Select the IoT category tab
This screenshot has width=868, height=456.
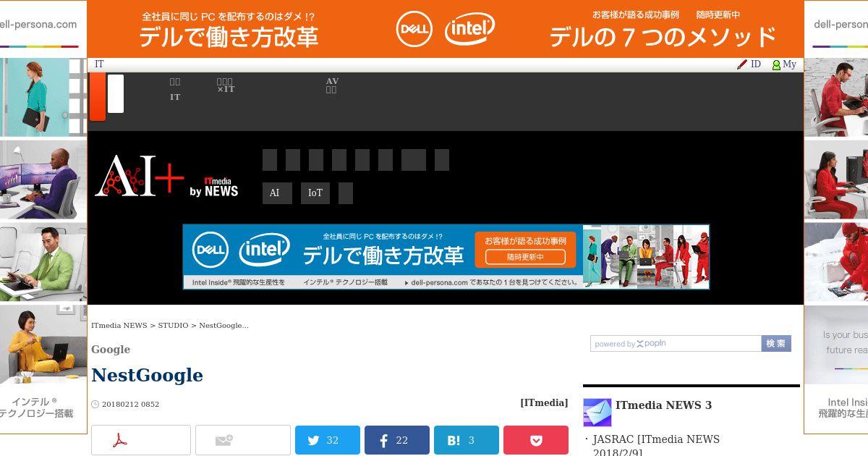click(315, 193)
